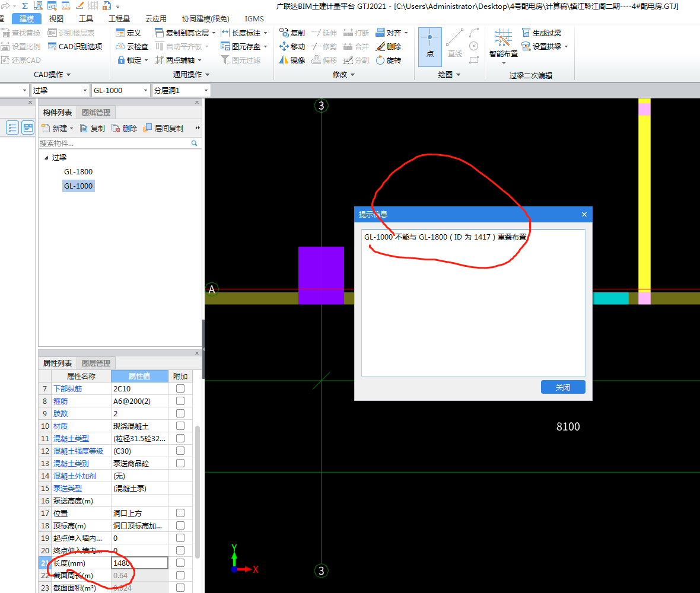Viewport: 700px width, 593px height.
Task: Activate the 点 point drawing tool
Action: click(x=430, y=46)
